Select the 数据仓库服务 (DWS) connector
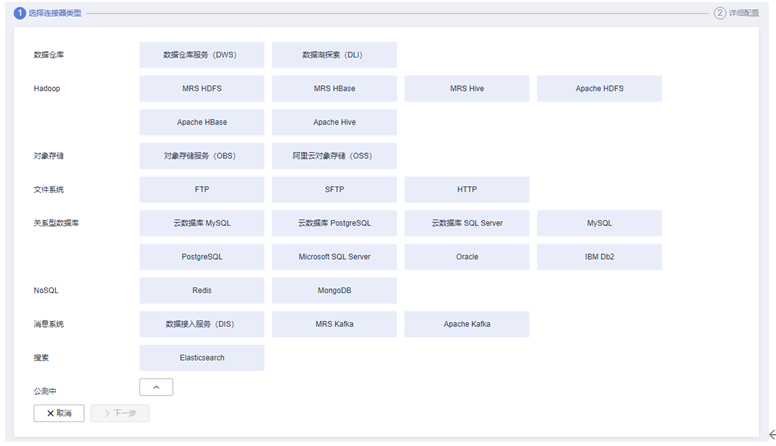The width and height of the screenshot is (776, 446). pyautogui.click(x=201, y=55)
